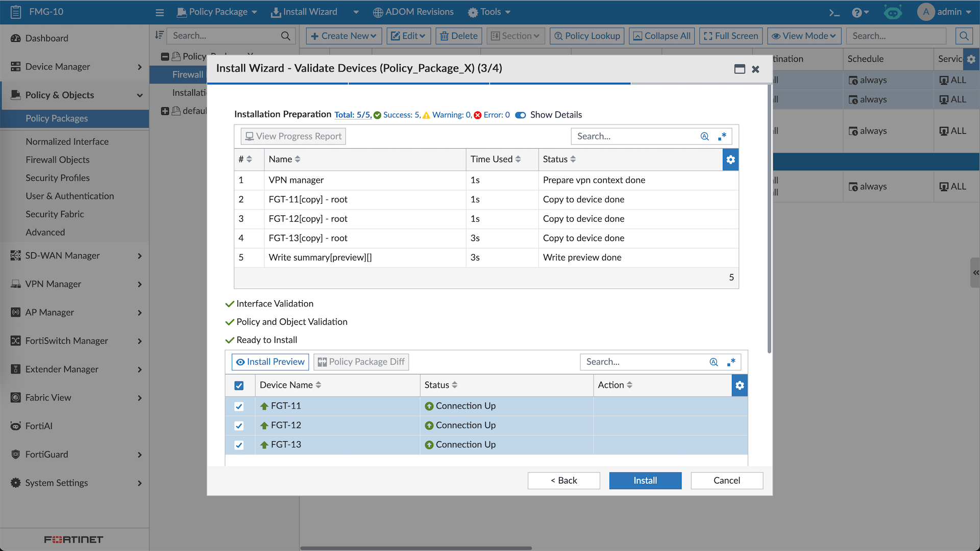Open the CLI console icon
980x551 pixels.
[x=834, y=12]
